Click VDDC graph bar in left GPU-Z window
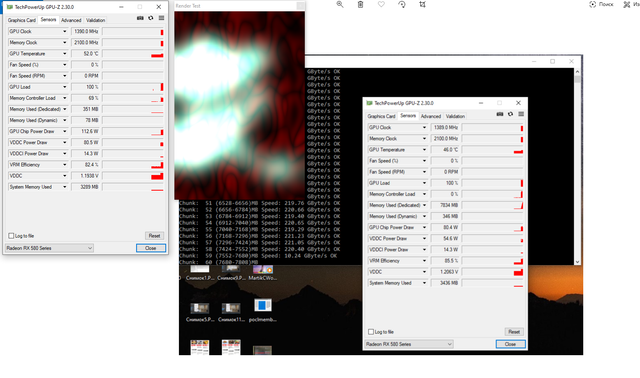This screenshot has width=640, height=378. (133, 176)
